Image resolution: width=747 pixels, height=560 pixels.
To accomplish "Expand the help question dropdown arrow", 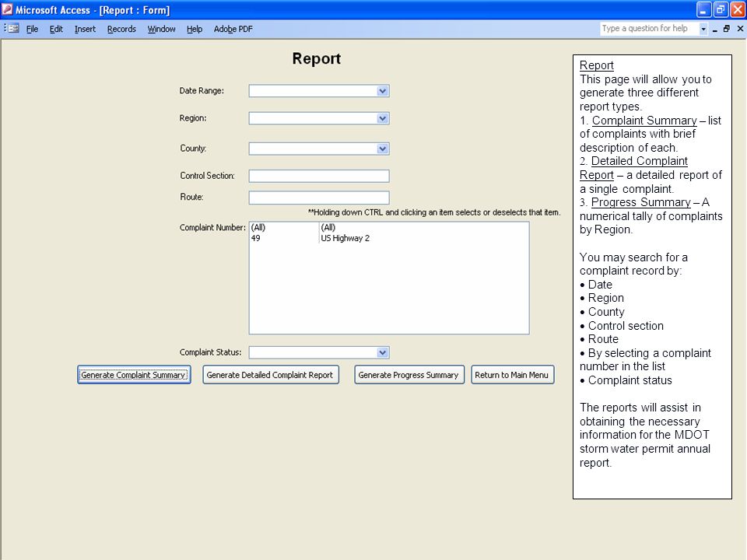I will pos(703,29).
